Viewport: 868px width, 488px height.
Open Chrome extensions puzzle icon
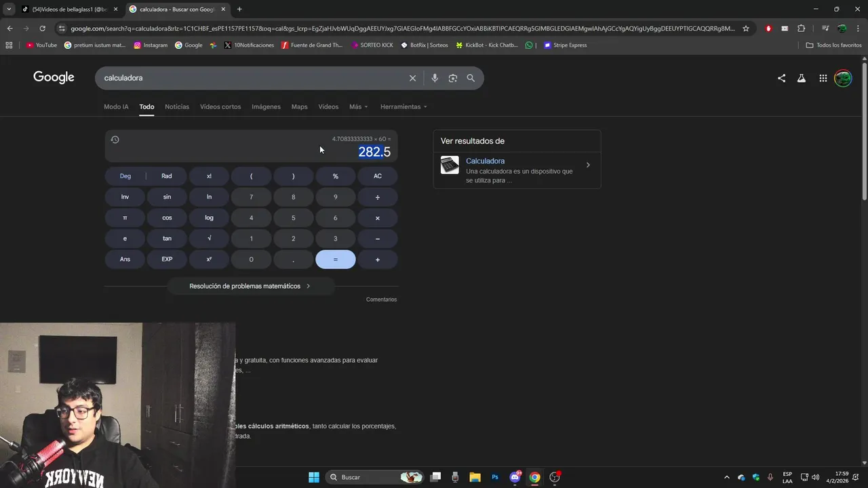[x=802, y=28]
